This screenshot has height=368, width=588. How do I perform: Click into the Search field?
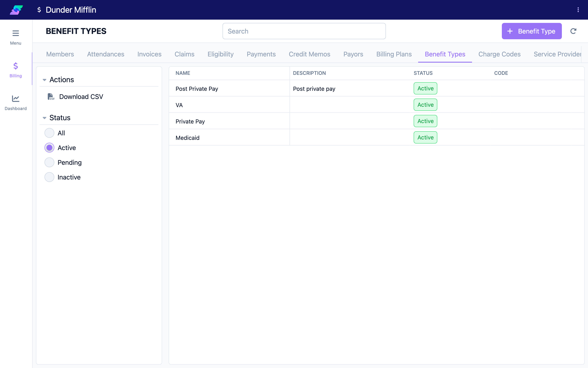[x=304, y=31]
